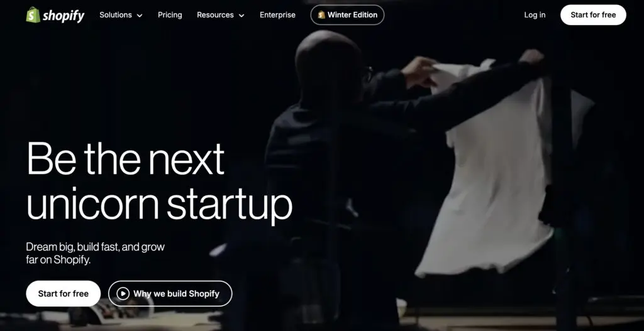Click the shopify wordmark in header
This screenshot has width=644, height=331.
click(64, 16)
